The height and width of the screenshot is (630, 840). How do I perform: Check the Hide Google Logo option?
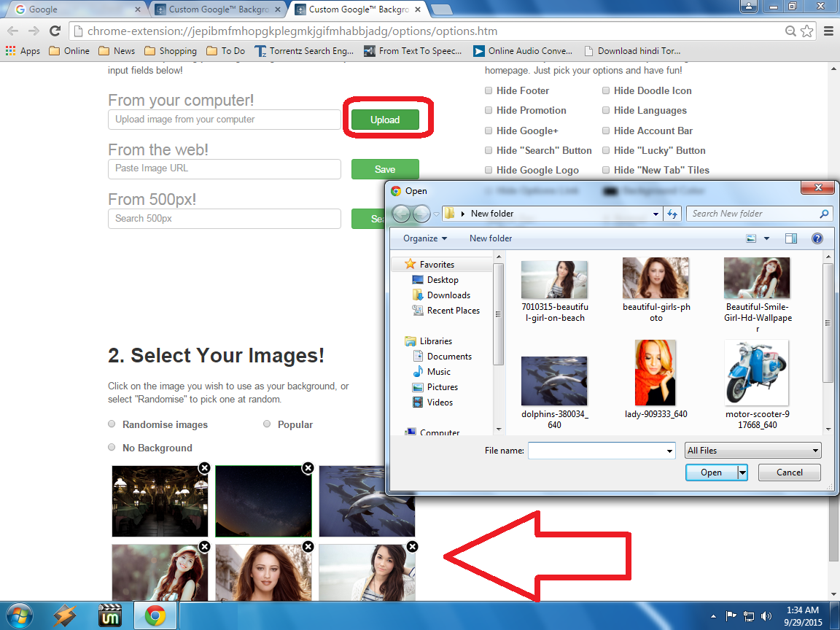click(489, 170)
